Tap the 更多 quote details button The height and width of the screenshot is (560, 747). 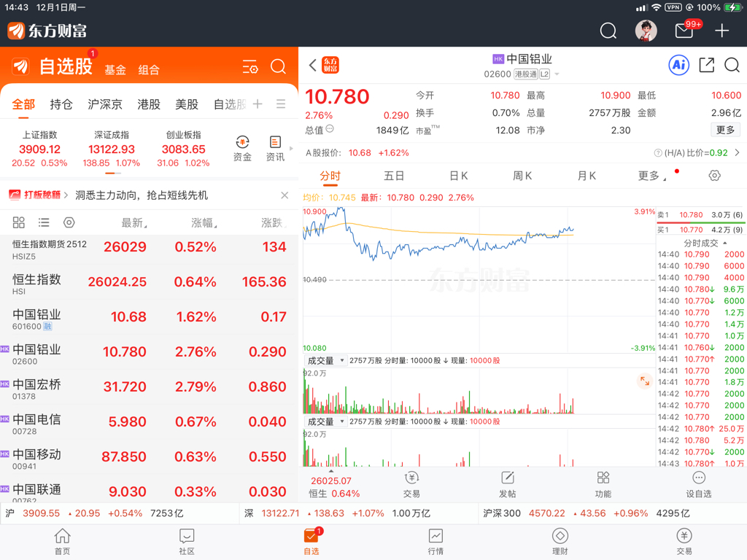click(x=726, y=130)
